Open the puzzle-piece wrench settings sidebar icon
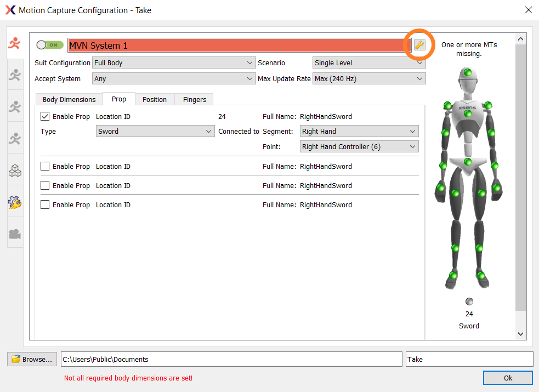Viewport: 539px width, 392px height. pos(15,202)
